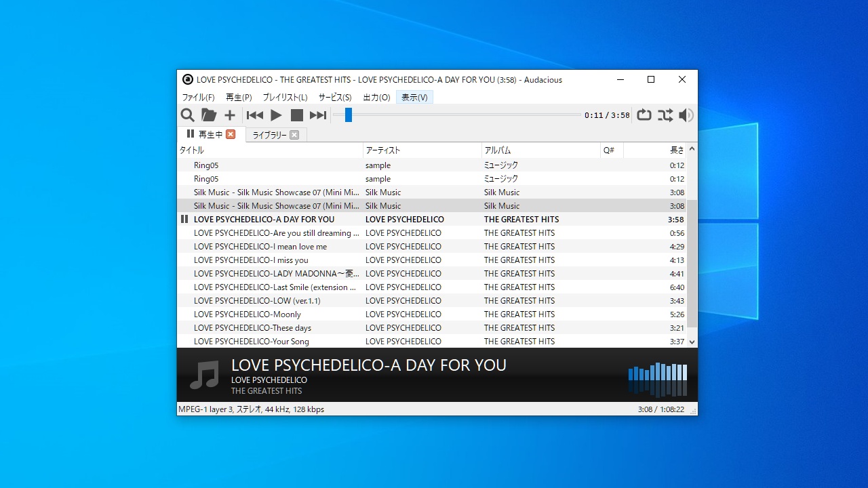Click the playlist vertical scrollbar thumb
The height and width of the screenshot is (488, 868).
click(692, 264)
